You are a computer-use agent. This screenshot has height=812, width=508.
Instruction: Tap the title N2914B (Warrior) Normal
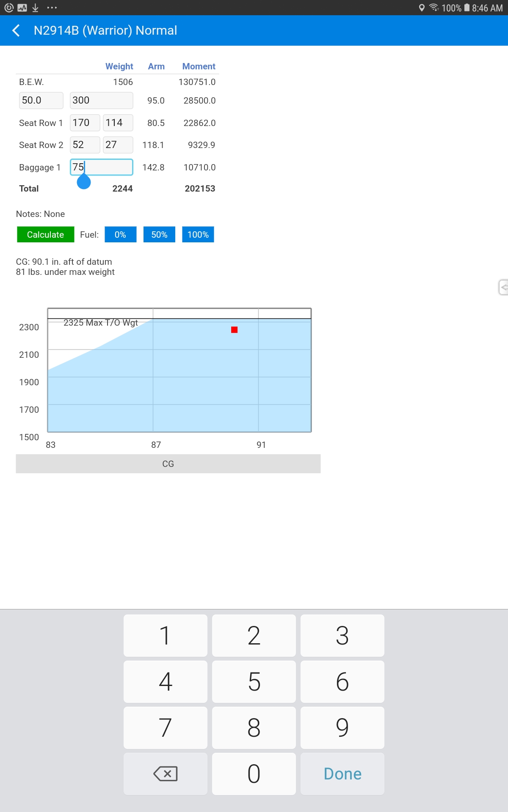point(105,30)
